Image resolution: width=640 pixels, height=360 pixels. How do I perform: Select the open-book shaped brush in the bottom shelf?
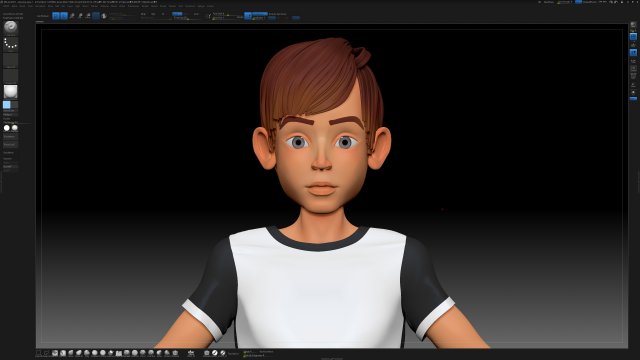pyautogui.click(x=119, y=353)
